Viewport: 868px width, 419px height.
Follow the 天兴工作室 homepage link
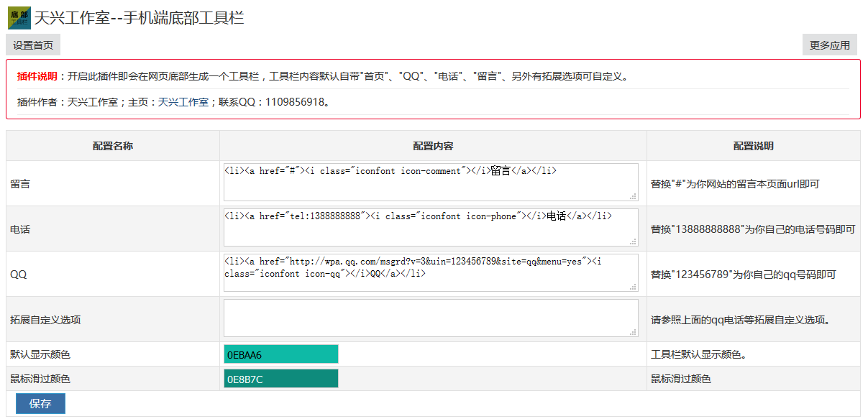point(183,102)
